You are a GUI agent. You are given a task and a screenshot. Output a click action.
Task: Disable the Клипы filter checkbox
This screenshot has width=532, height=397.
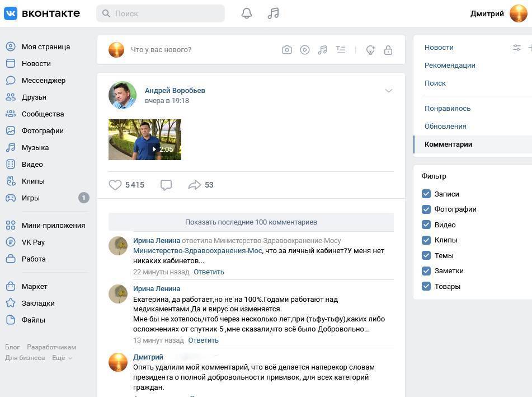pos(426,240)
